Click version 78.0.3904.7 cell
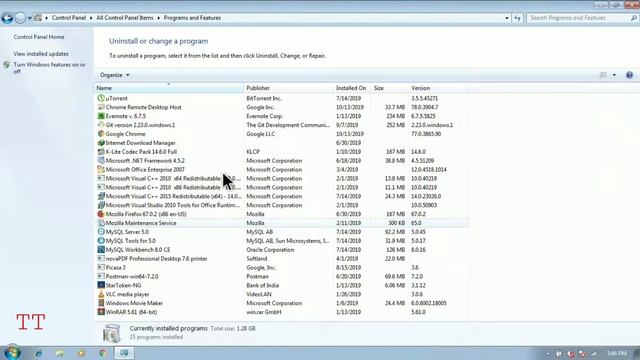 (x=424, y=107)
